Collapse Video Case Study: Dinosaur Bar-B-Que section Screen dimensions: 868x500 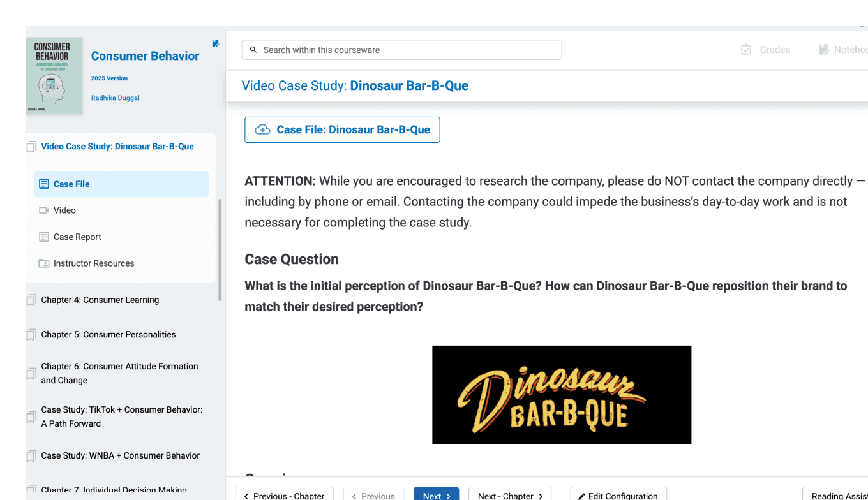(117, 147)
